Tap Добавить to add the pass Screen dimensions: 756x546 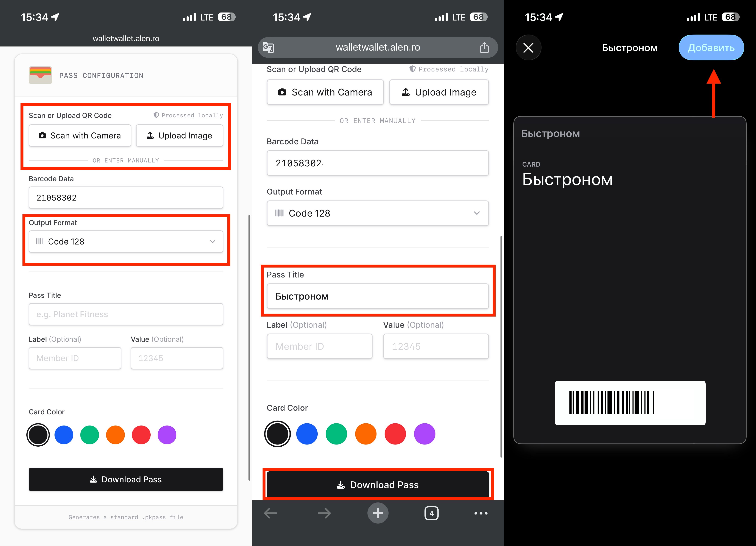pyautogui.click(x=711, y=47)
